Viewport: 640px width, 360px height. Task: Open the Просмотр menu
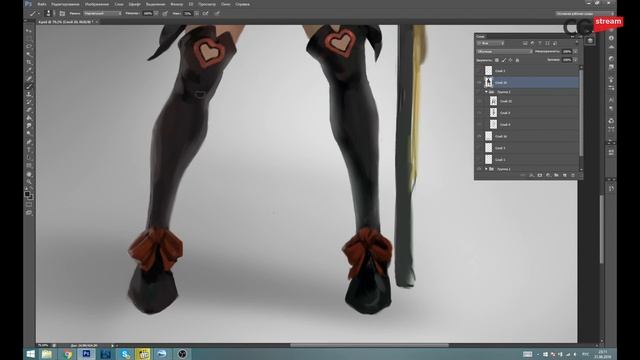pos(207,4)
